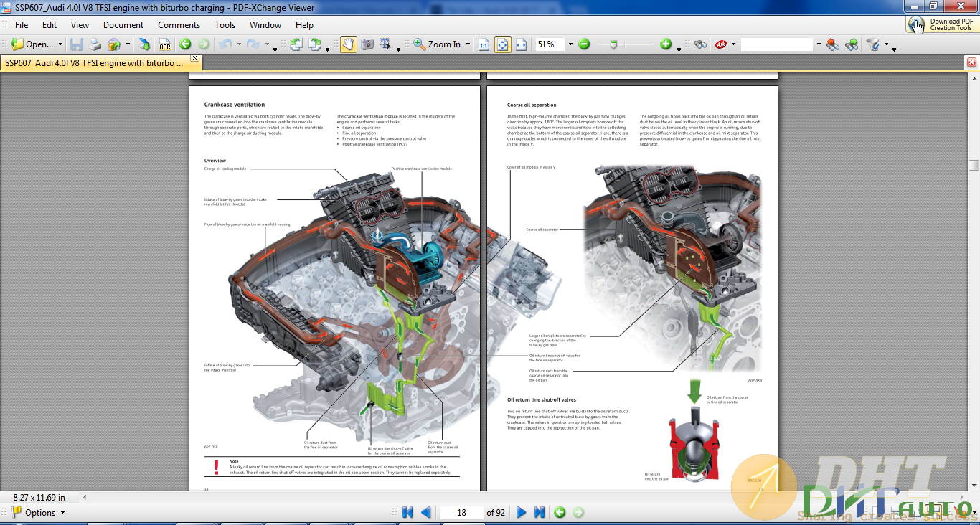
Task: Rotate page clockwise icon
Action: (x=315, y=44)
